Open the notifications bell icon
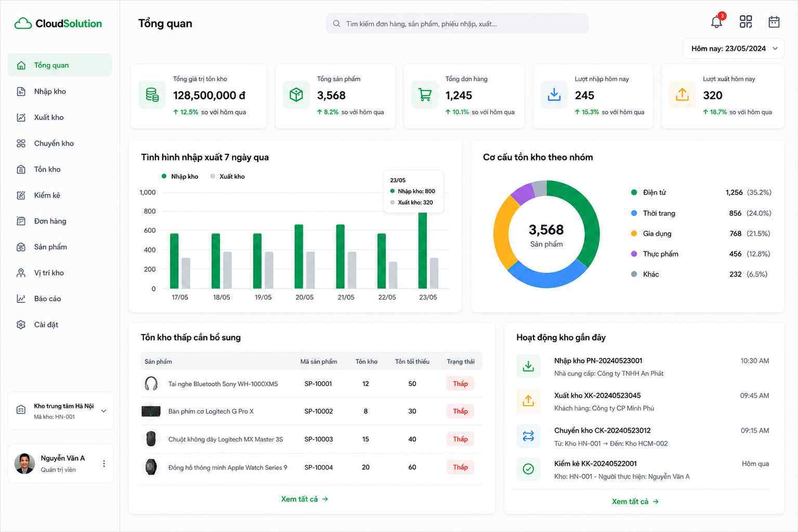Viewport: 798px width, 532px height. click(717, 21)
